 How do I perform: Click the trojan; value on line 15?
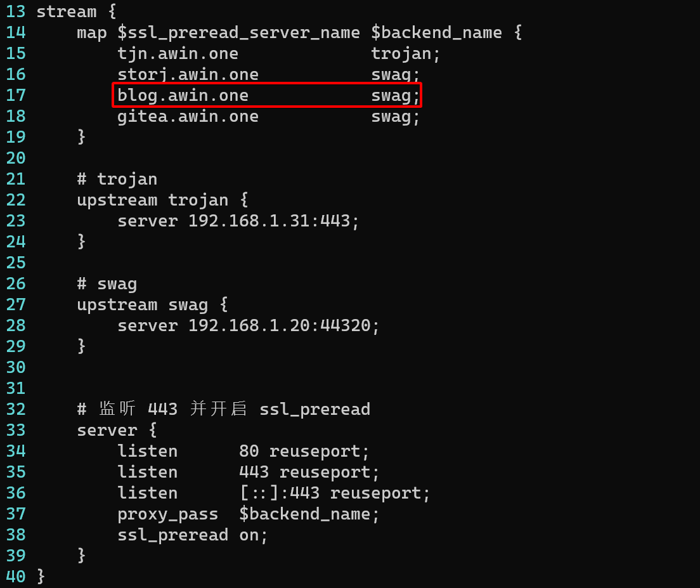(x=406, y=53)
